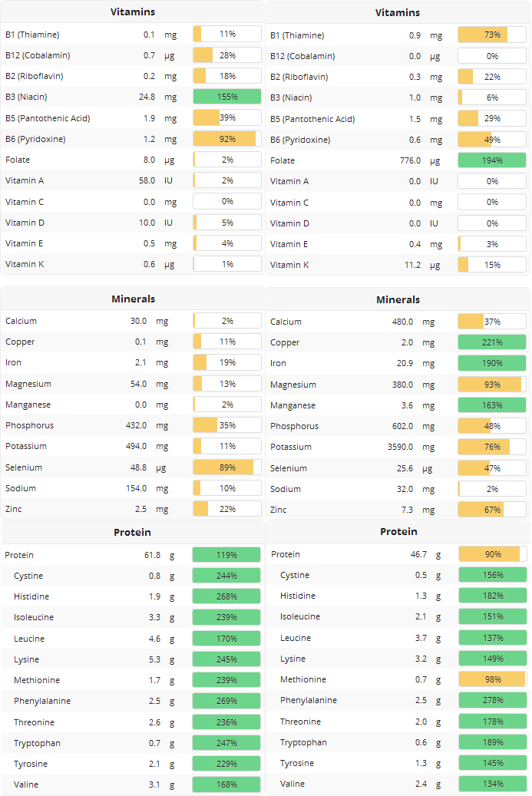Select the left Phenylalanine 269% bar

click(226, 701)
